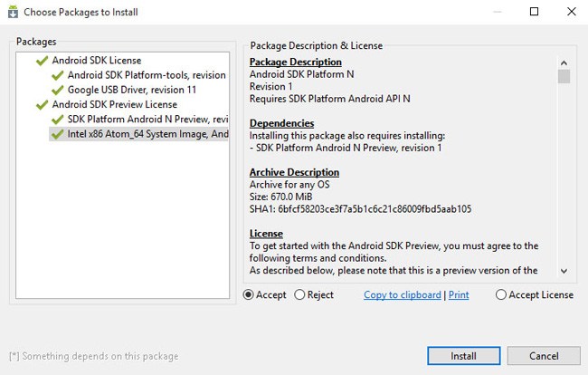Click checkmark icon beside SDK Platform Android N Preview
588x375 pixels.
click(x=57, y=119)
